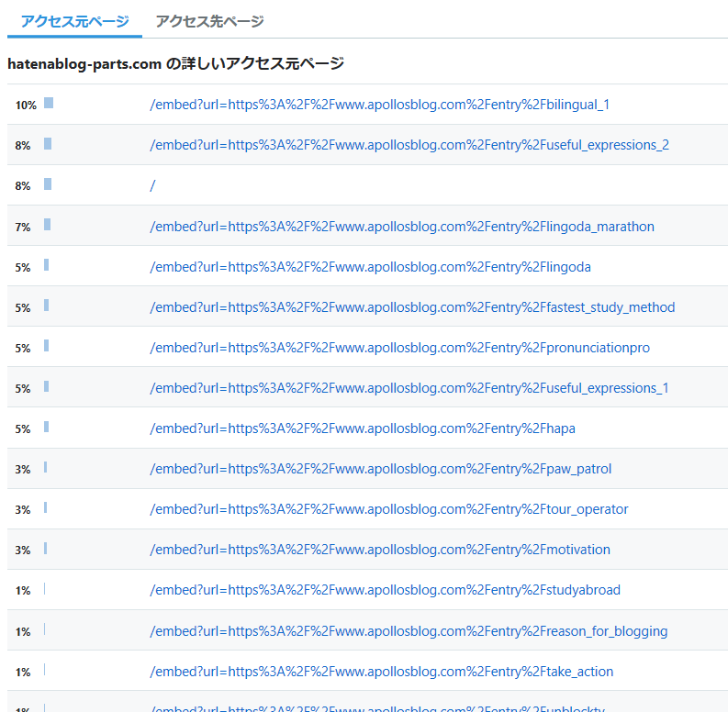Open the embed link ending in lingoda
This screenshot has height=712, width=728.
370,267
